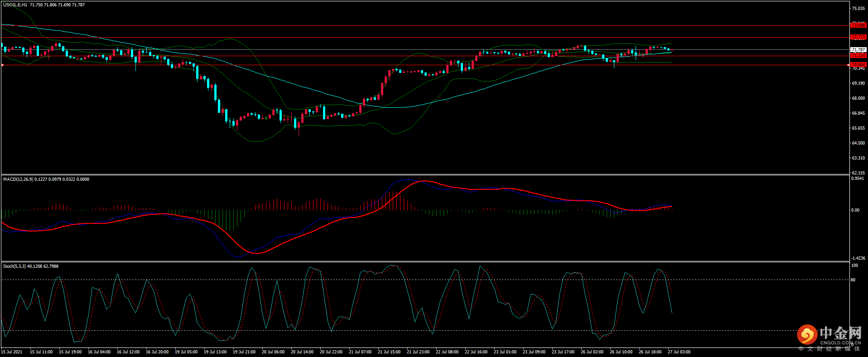Viewport: 868px width, 357px height.
Task: Select the red 72.773 price tag
Action: (x=858, y=37)
